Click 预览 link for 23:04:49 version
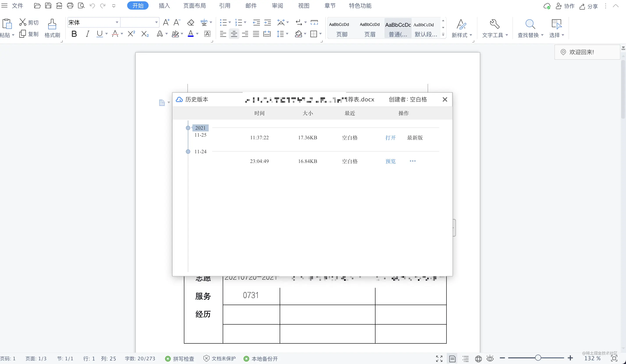Image resolution: width=626 pixels, height=364 pixels. click(390, 161)
